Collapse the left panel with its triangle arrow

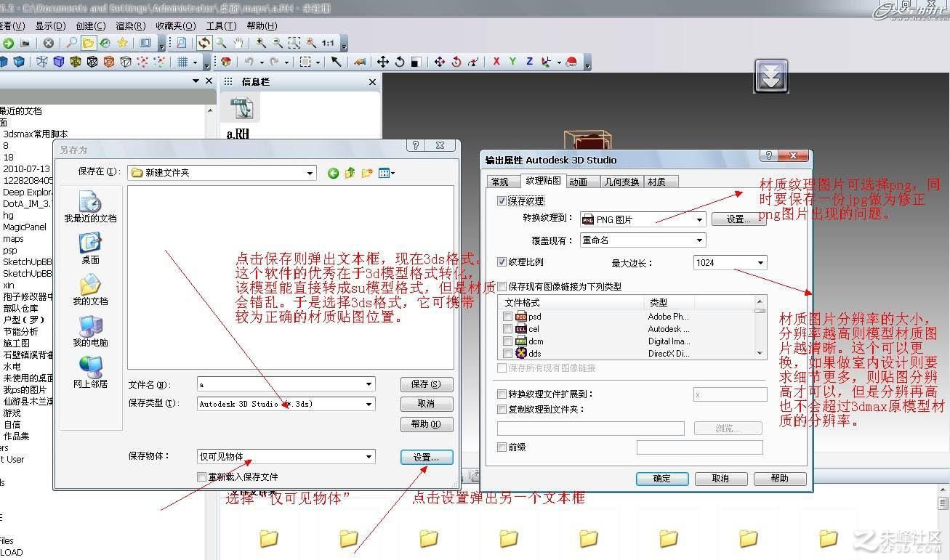196,81
